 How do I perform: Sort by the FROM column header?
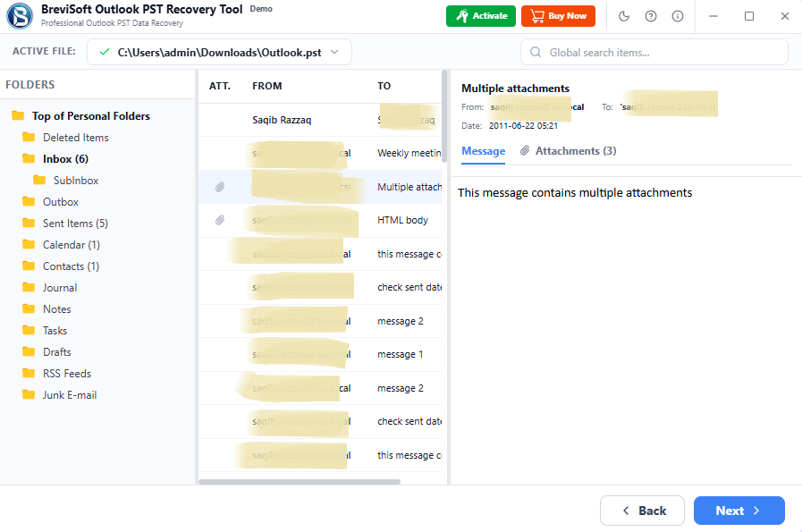[x=267, y=86]
